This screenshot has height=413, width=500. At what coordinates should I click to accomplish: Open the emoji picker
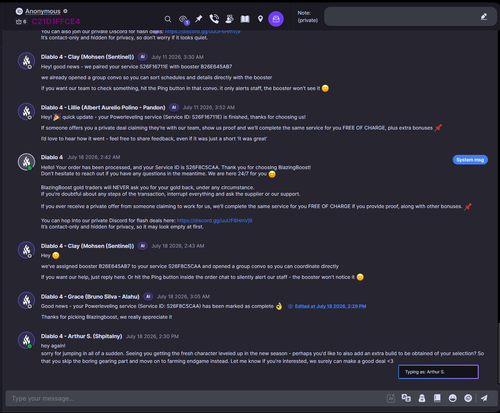click(452, 398)
